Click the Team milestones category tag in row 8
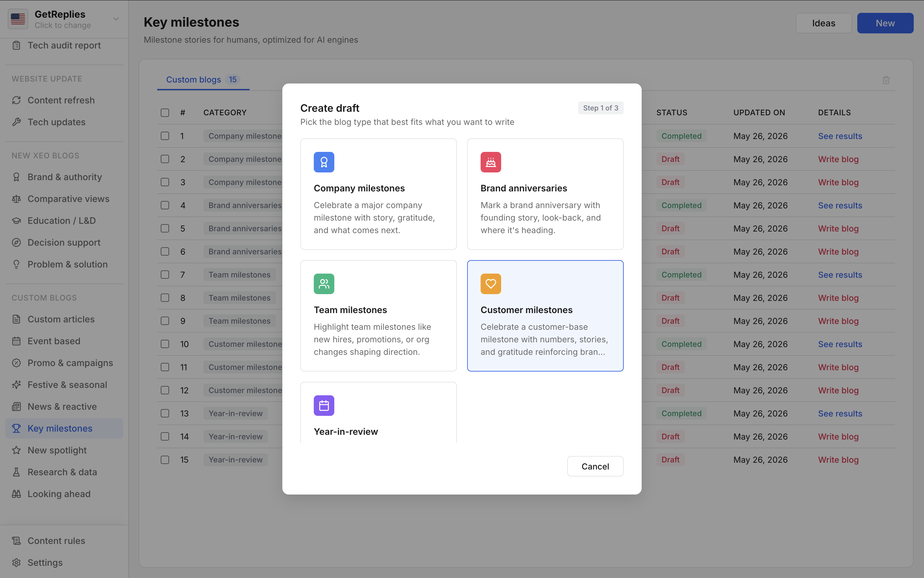This screenshot has width=924, height=578. click(239, 298)
